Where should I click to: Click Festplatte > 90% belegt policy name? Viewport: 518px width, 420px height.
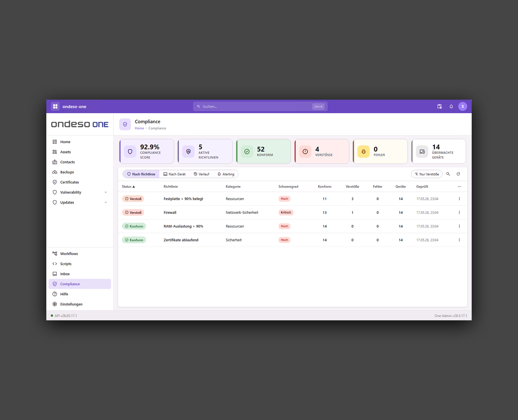[183, 199]
